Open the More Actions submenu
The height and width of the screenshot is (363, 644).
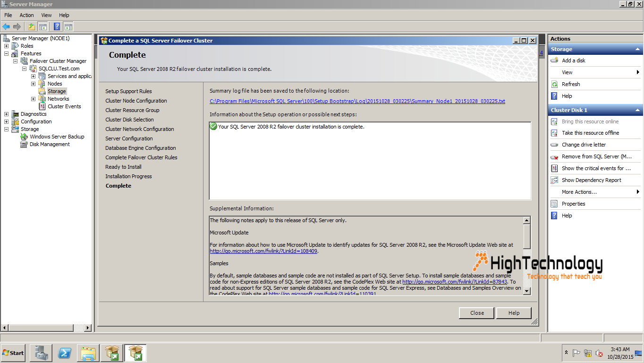[595, 192]
